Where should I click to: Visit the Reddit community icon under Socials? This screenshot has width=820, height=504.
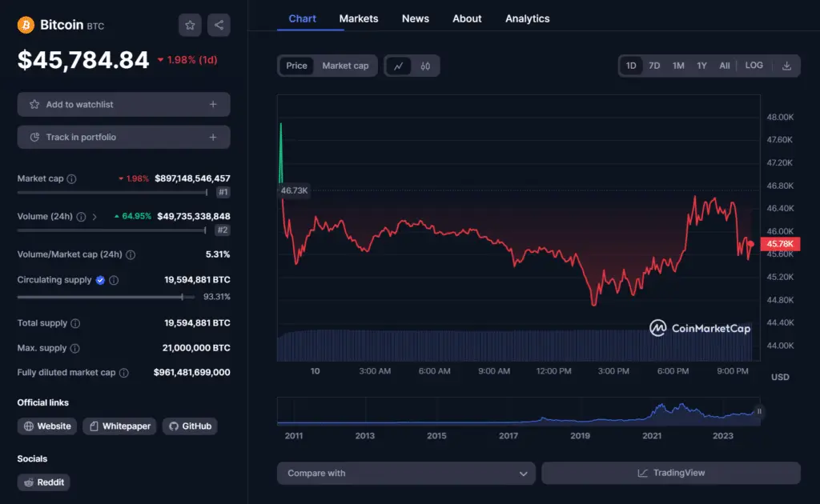(x=29, y=482)
